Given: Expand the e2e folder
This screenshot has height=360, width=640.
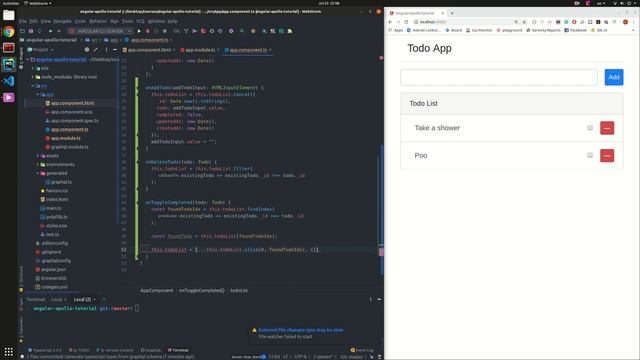Looking at the screenshot, I should pos(33,68).
